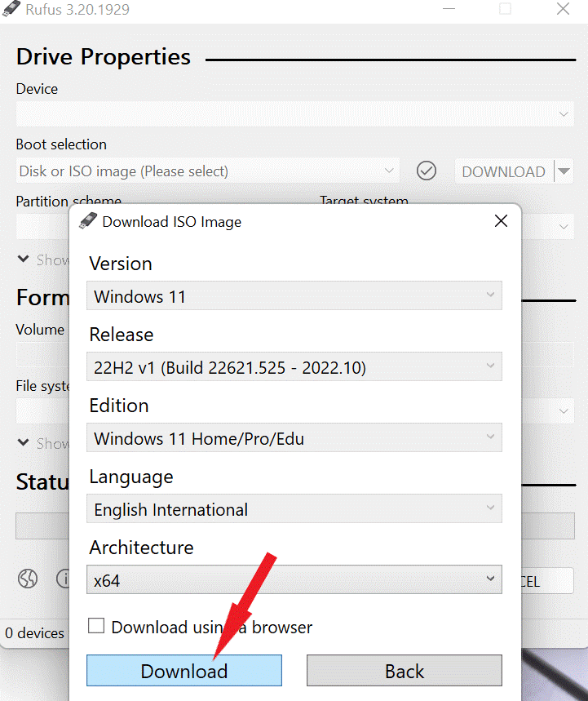Open the Language dropdown showing English International

(x=294, y=508)
